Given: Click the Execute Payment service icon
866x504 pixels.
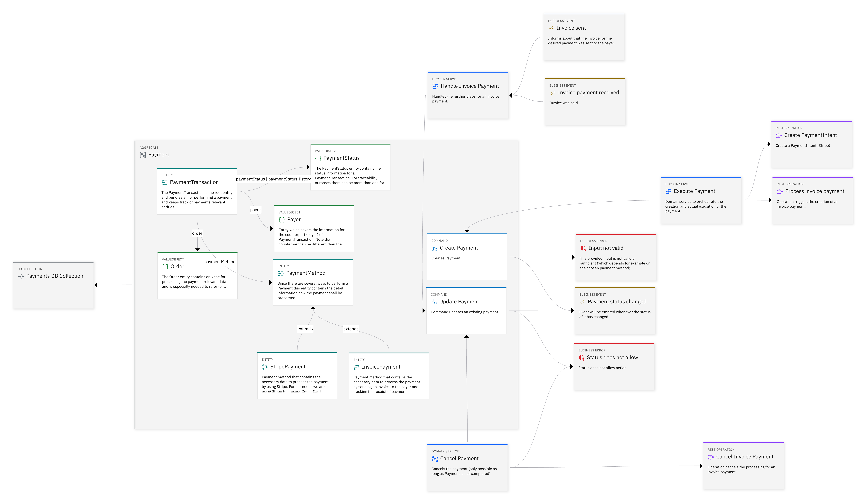Looking at the screenshot, I should (668, 191).
